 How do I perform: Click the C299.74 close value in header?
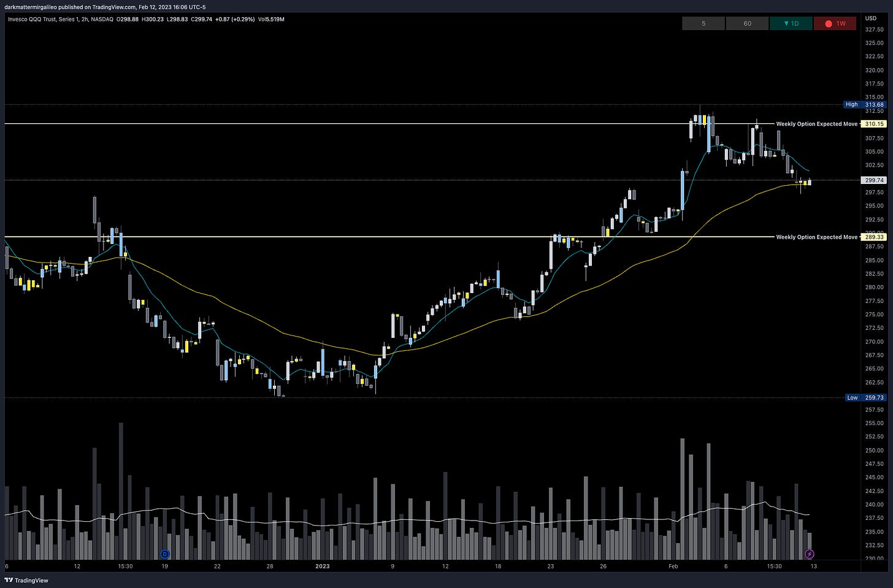tap(202, 19)
